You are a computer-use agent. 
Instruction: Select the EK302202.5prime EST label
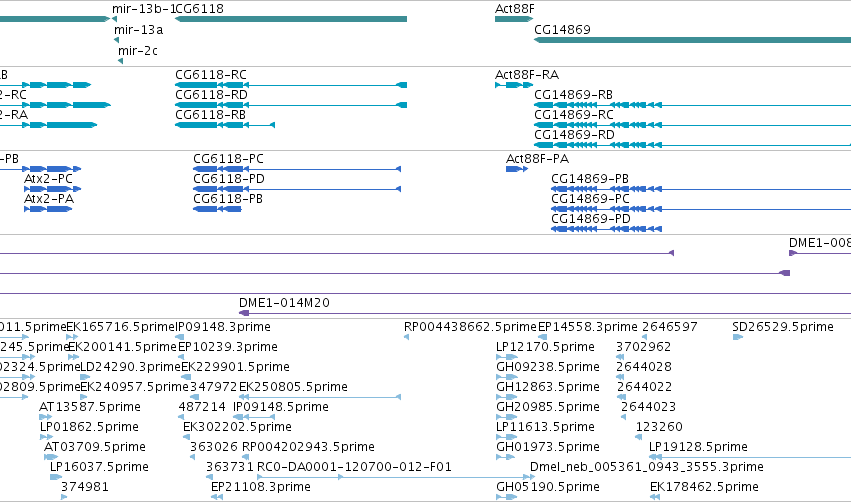click(237, 427)
